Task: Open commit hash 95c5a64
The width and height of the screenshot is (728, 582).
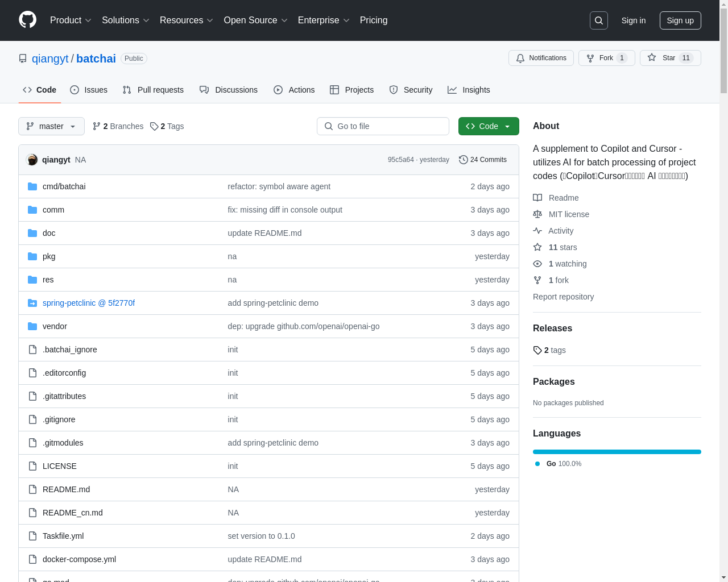Action: [x=400, y=160]
